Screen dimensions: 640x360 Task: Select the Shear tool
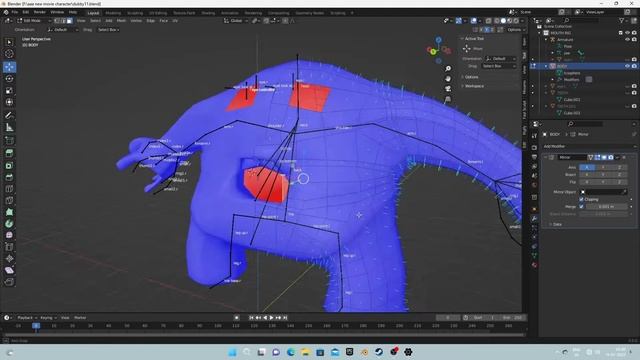pos(9,270)
